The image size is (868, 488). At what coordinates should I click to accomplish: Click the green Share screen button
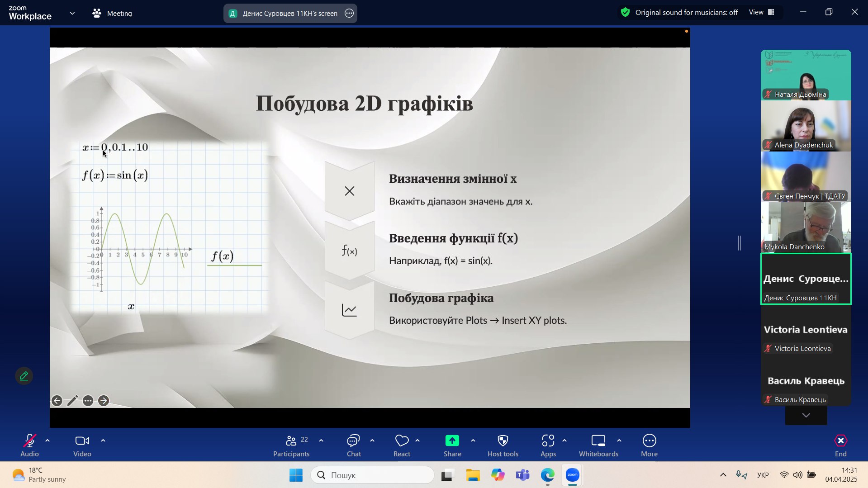(452, 445)
